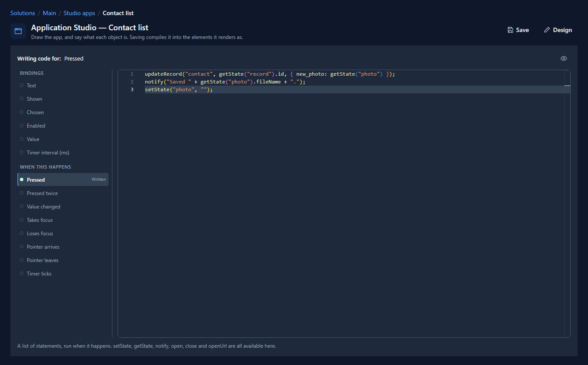This screenshot has width=588, height=365.
Task: Select the Text binding
Action: 63,86
